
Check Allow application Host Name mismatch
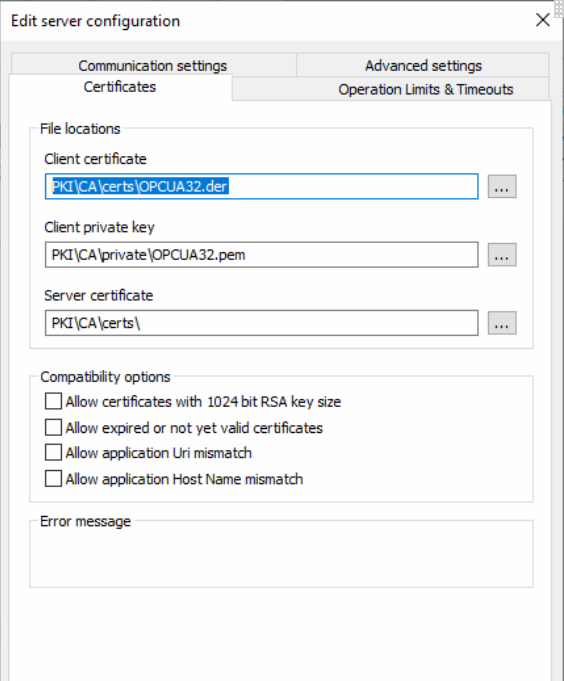pyautogui.click(x=53, y=479)
